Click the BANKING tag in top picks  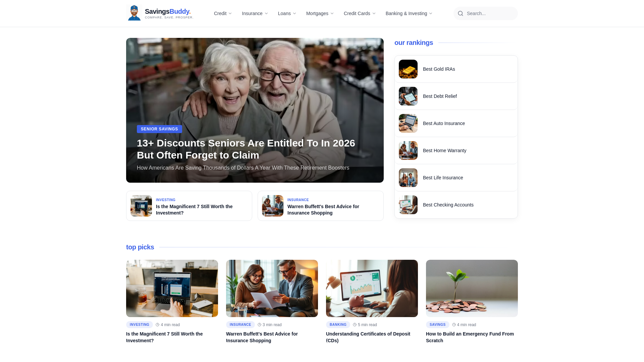(x=338, y=325)
